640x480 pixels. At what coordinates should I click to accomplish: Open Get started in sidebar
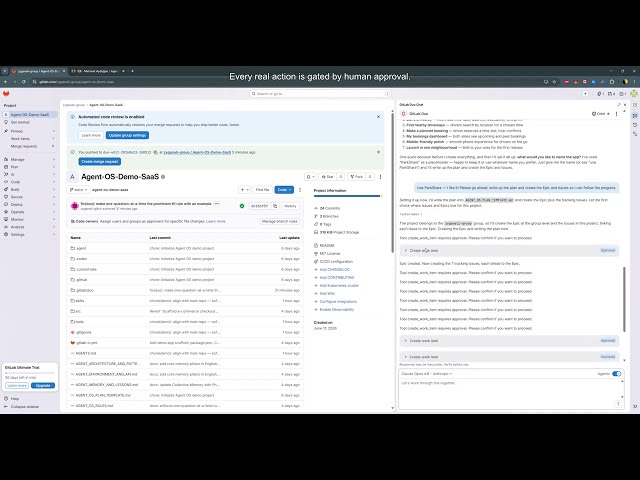[x=29, y=122]
